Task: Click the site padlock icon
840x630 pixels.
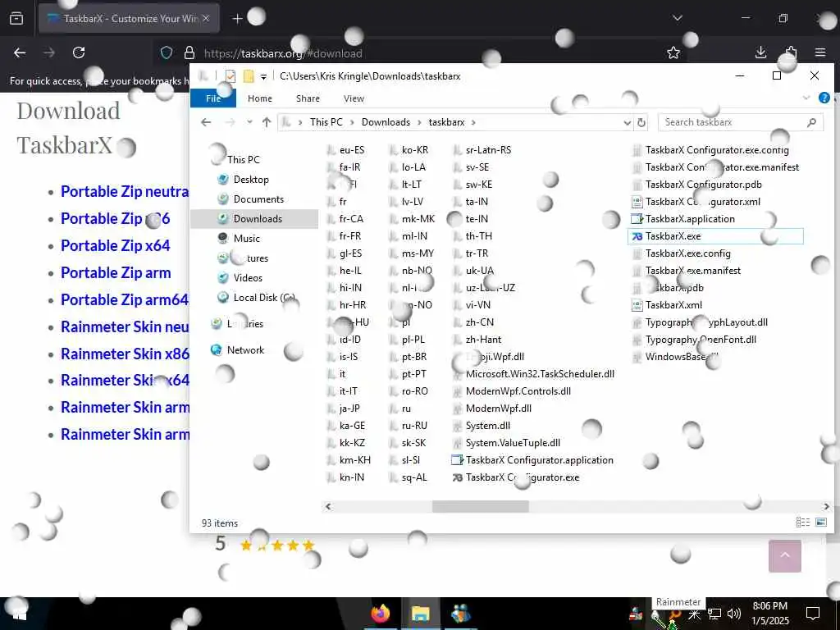Action: point(189,52)
